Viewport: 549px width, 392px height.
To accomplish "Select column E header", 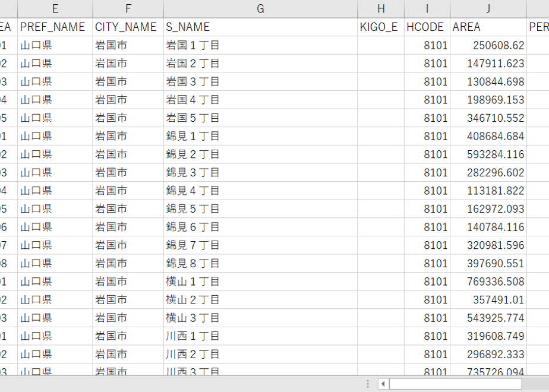I will coord(55,9).
